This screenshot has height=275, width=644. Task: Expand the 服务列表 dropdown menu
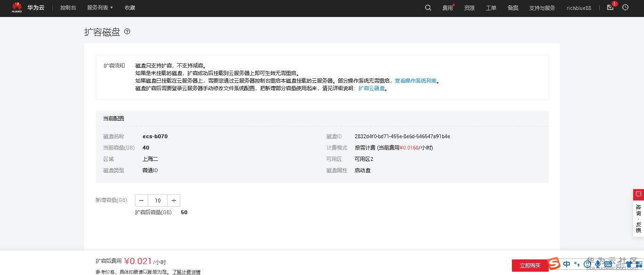100,8
